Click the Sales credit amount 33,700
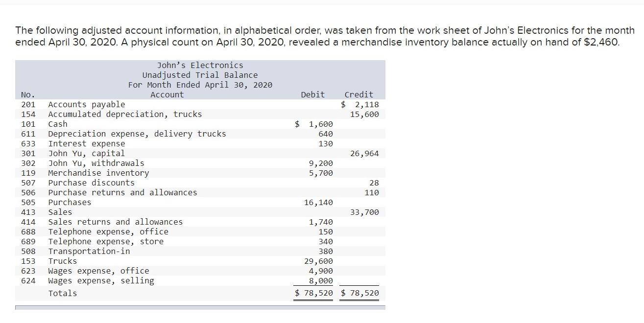This screenshot has height=323, width=644. 364,212
